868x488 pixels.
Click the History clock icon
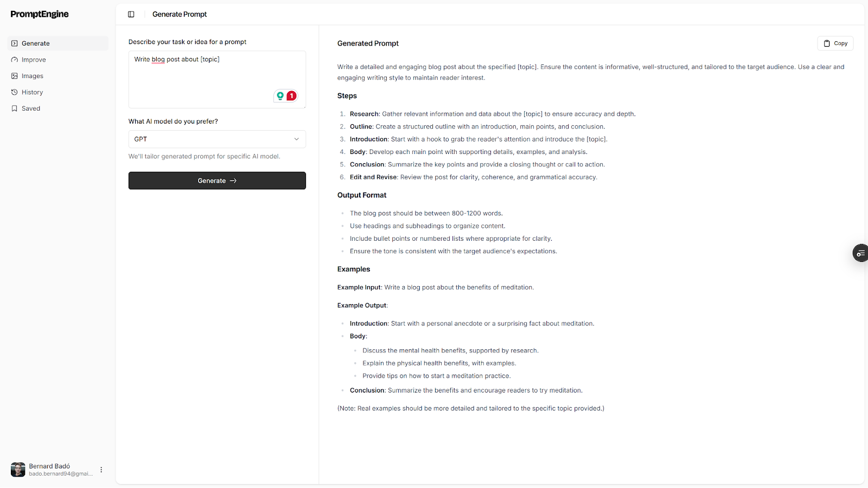tap(15, 92)
